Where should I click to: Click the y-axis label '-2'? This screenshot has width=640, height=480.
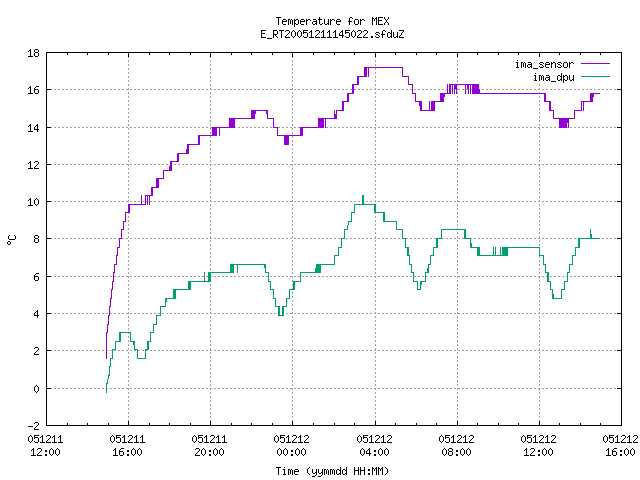point(33,426)
